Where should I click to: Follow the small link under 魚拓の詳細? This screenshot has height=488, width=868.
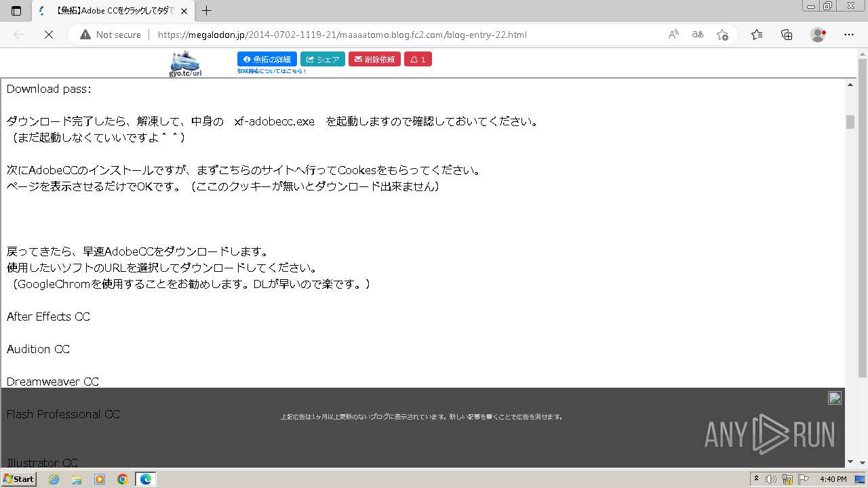pos(271,71)
